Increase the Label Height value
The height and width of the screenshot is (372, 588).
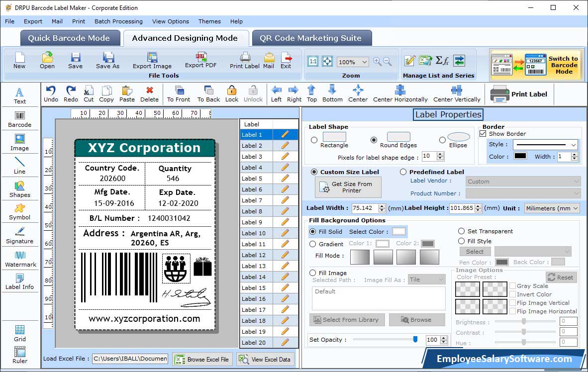[478, 205]
